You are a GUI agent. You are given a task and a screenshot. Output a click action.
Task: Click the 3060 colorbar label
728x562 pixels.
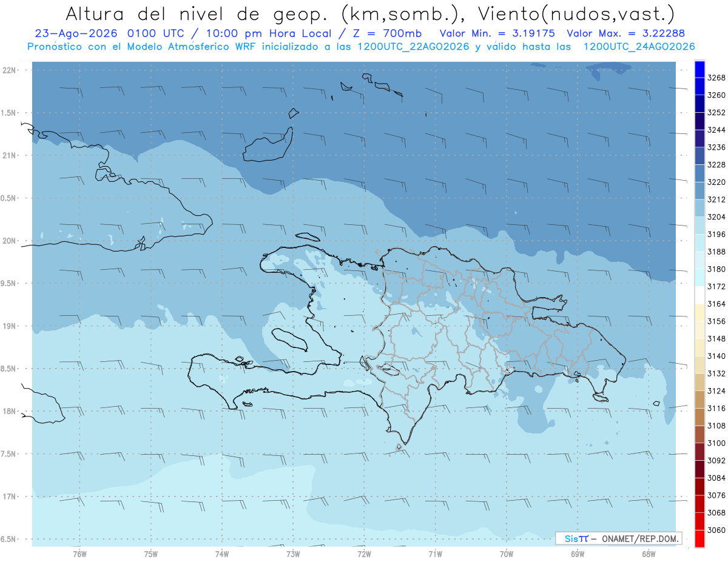pos(716,530)
